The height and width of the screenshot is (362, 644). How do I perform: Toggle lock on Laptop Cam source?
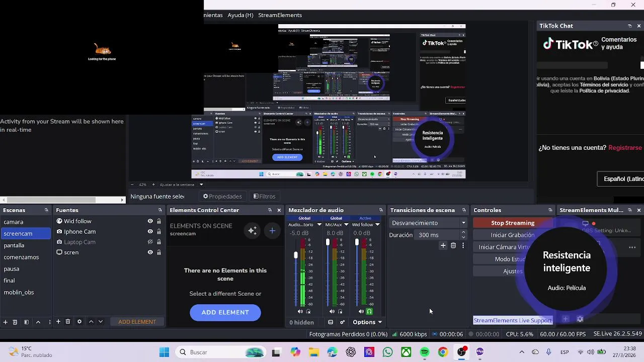pyautogui.click(x=159, y=242)
